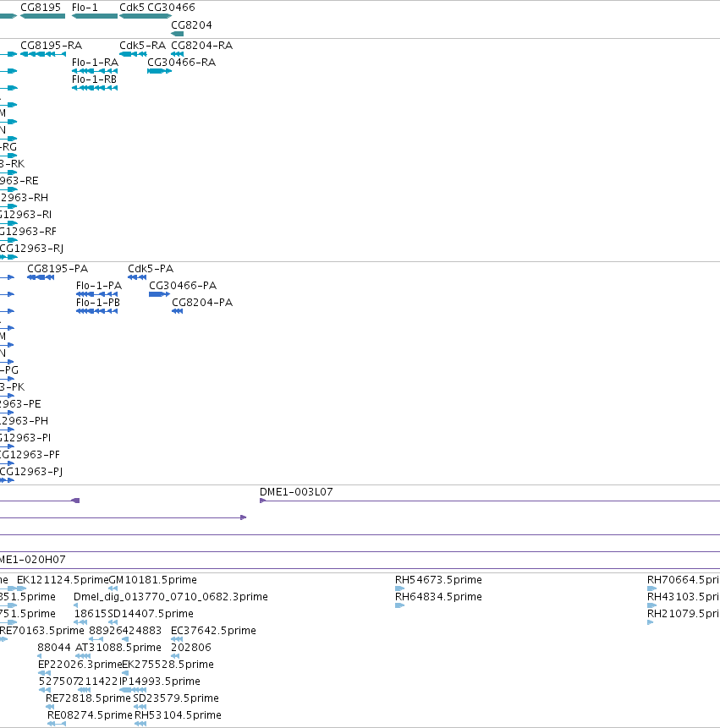Viewport: 720px width, 728px height.
Task: Click the RH64834.5prime EST label
Action: click(438, 597)
